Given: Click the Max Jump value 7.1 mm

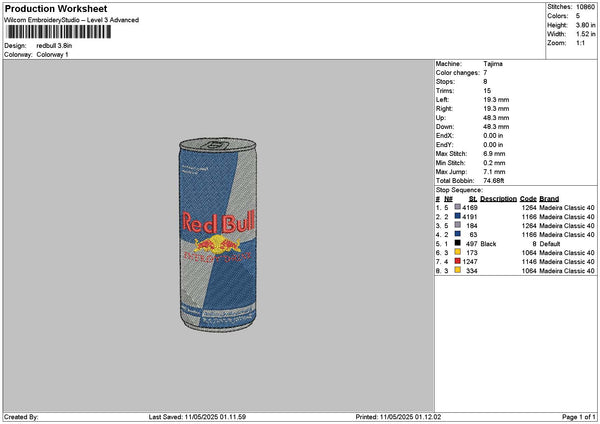Looking at the screenshot, I should 494,172.
